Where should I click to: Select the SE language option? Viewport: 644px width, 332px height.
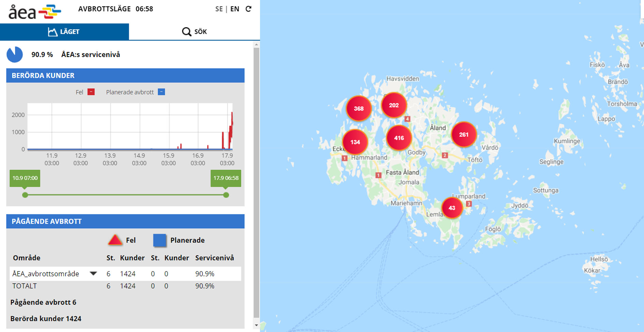pyautogui.click(x=218, y=9)
